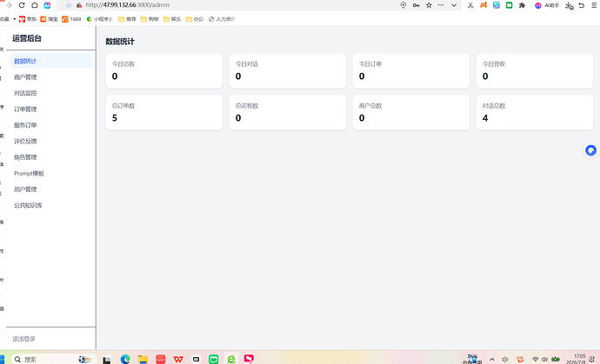Reload the page with the refresh icon
The width and height of the screenshot is (600, 364).
pyautogui.click(x=22, y=5)
